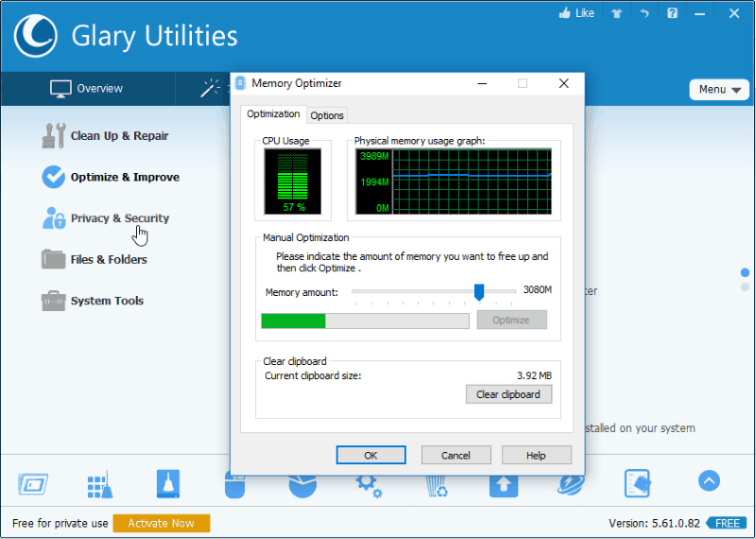Click the FREE version badge
756x539 pixels.
pos(726,523)
